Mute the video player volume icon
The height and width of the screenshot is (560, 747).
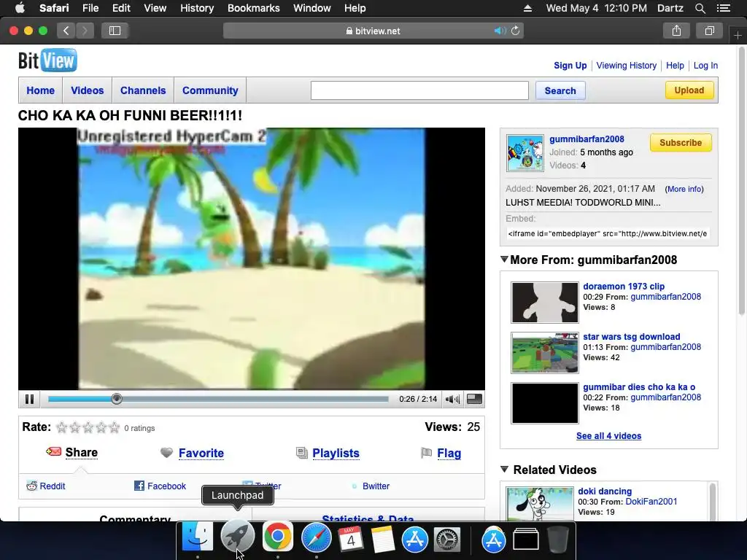point(452,399)
